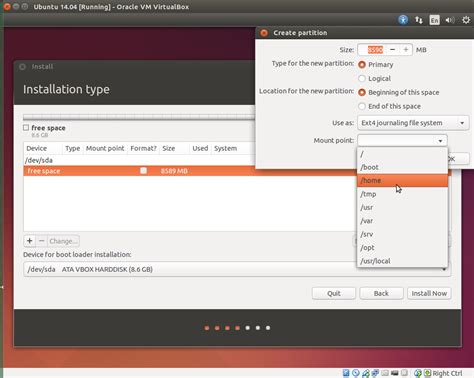Screen dimensions: 474x378
Task: Open the Use as file system dropdown
Action: coord(413,123)
